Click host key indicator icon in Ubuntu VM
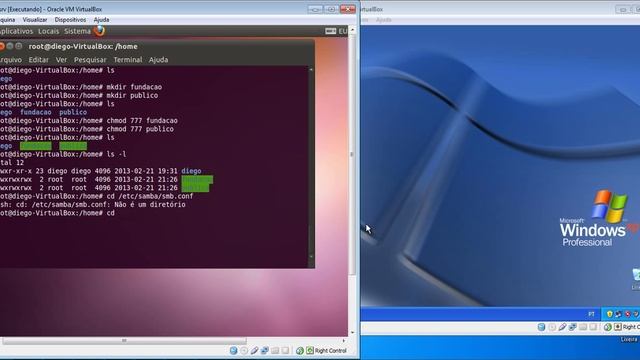Image resolution: width=640 pixels, height=360 pixels. point(310,351)
